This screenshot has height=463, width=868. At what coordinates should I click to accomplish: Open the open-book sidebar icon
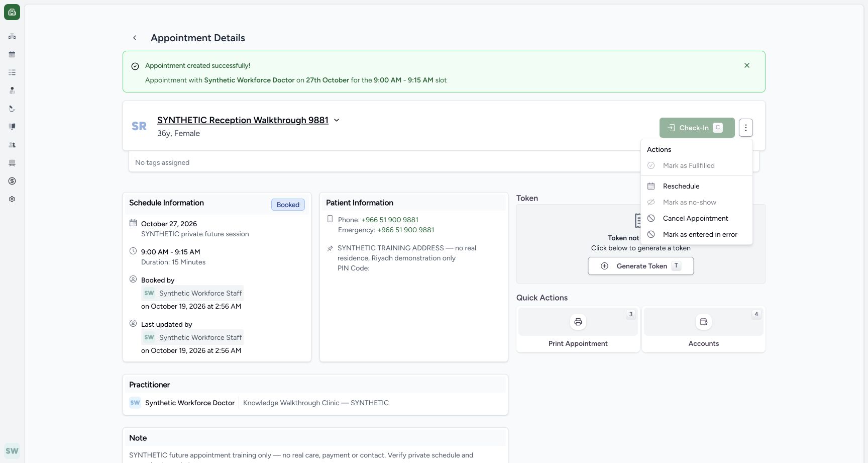[x=12, y=127]
